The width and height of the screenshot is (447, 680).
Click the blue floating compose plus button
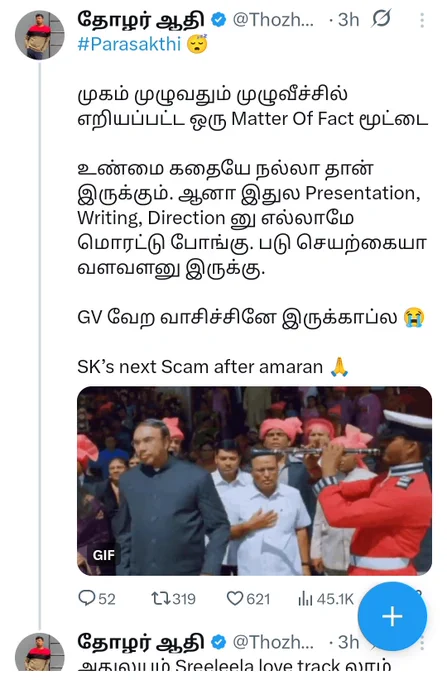click(392, 616)
